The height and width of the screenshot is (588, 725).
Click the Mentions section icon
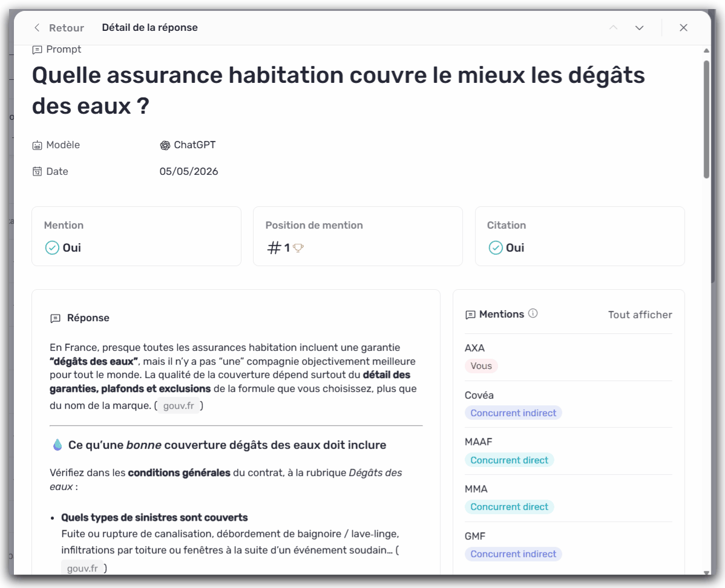coord(470,315)
